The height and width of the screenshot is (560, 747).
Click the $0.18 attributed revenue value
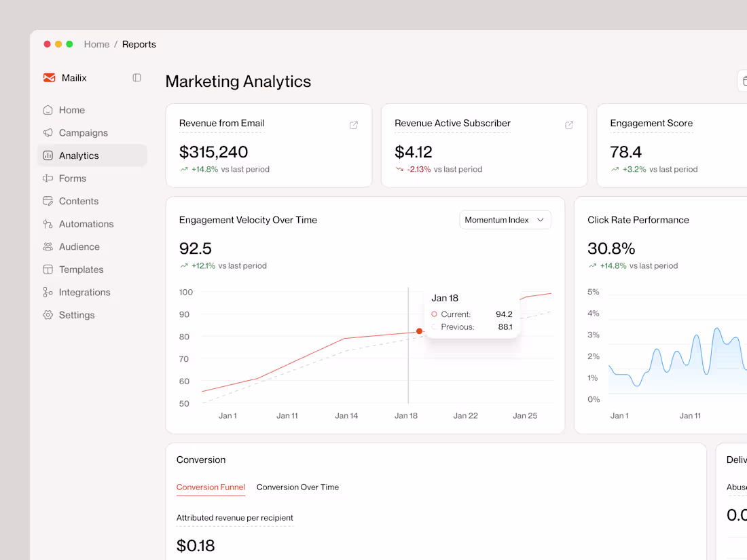tap(196, 546)
